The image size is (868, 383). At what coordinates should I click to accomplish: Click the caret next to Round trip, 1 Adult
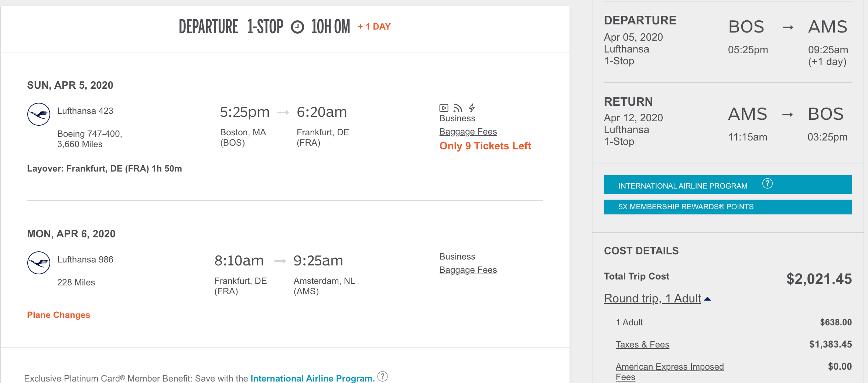point(707,299)
